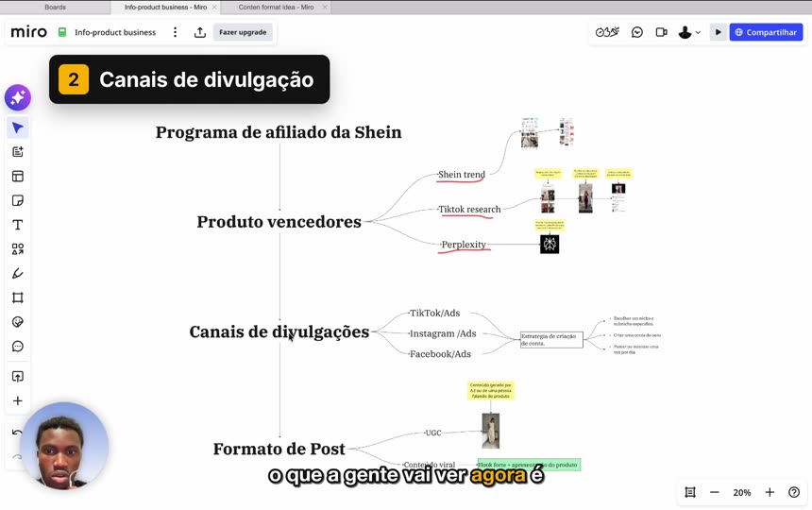Open the upload tool in sidebar

(18, 377)
